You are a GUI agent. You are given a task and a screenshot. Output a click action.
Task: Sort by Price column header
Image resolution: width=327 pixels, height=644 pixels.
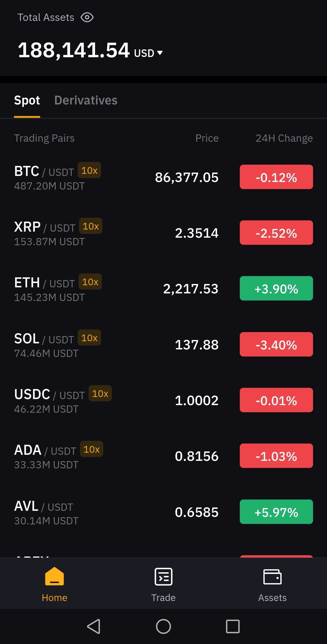[207, 138]
